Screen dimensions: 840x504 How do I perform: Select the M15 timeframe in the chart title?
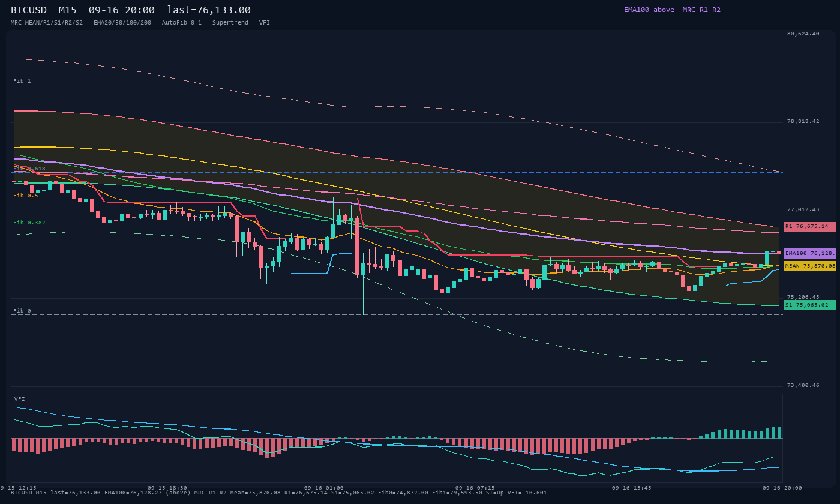coord(67,10)
